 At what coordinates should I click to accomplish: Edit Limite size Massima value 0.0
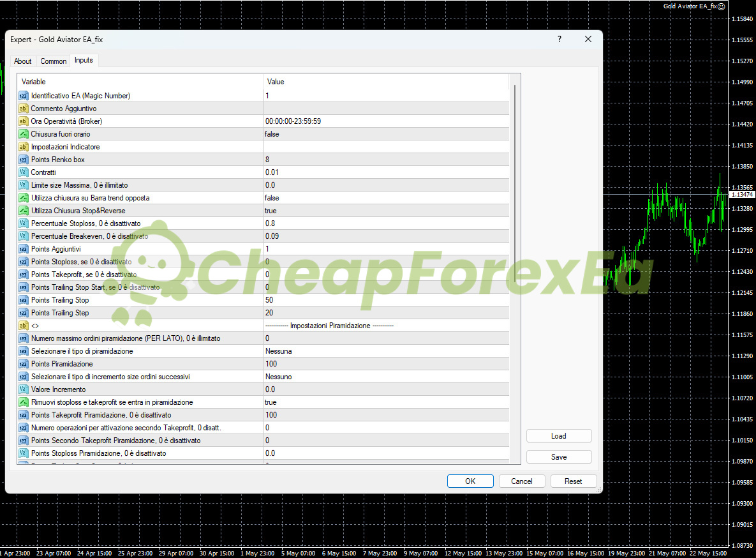[386, 185]
